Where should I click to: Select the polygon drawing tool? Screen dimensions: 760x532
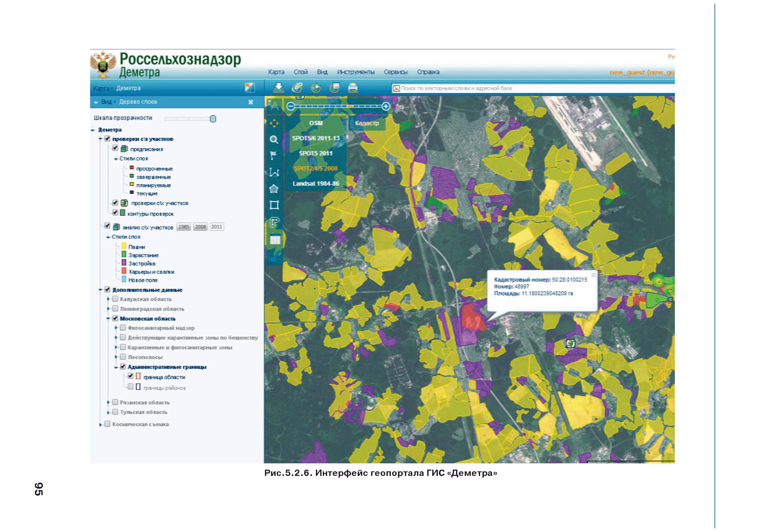point(274,189)
